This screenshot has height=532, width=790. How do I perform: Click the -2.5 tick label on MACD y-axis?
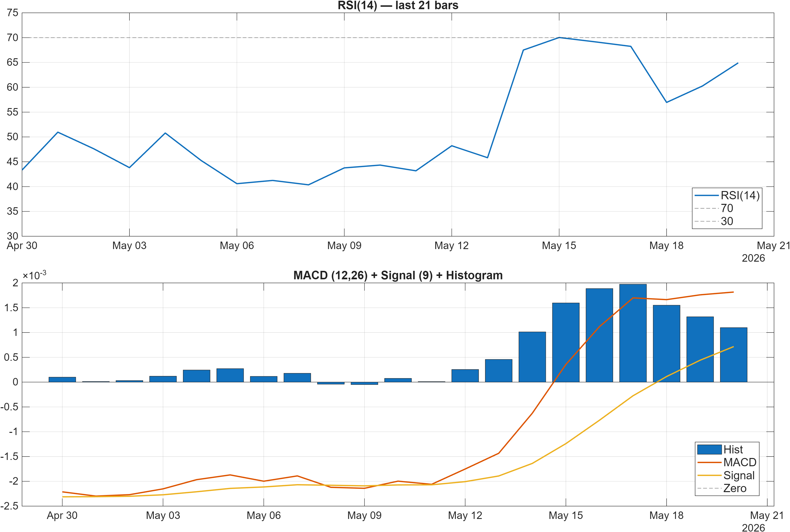coord(9,506)
